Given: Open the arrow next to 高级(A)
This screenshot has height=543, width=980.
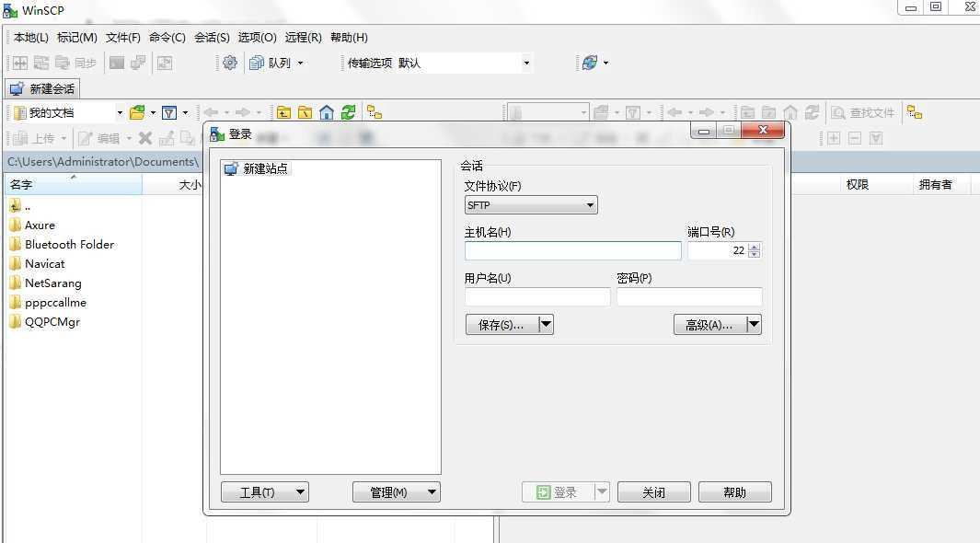Looking at the screenshot, I should (754, 324).
